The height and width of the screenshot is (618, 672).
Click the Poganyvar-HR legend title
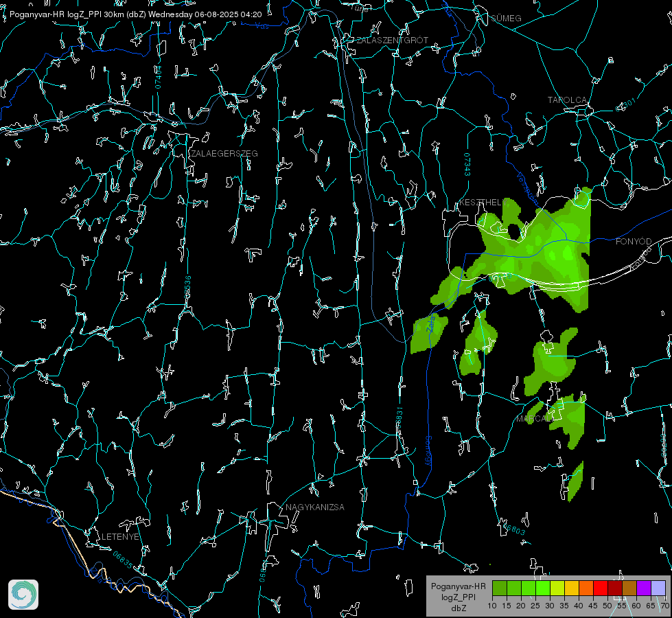(458, 586)
